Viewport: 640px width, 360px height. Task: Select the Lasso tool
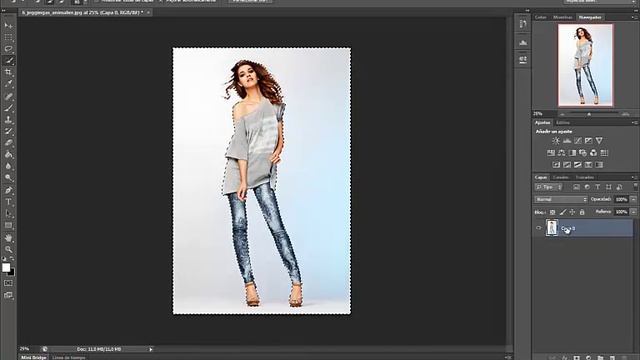[x=8, y=49]
